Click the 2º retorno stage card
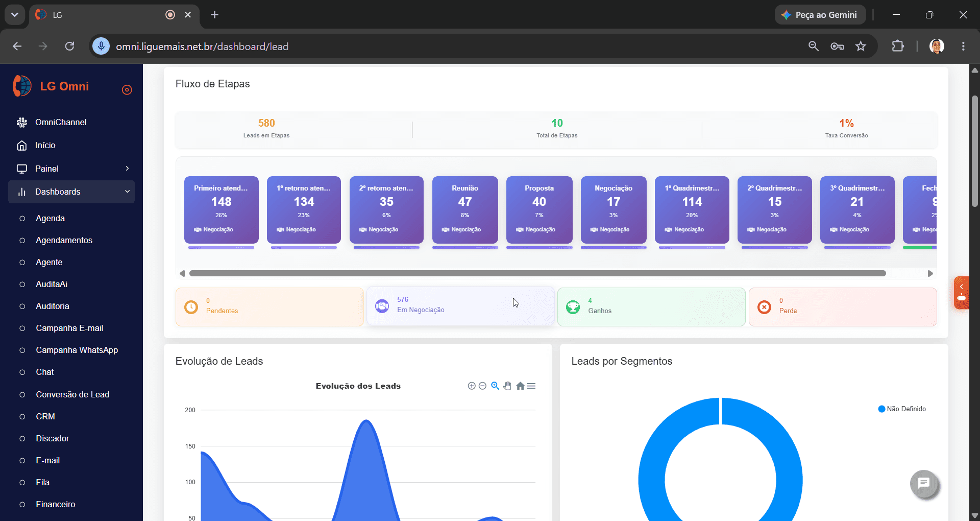The width and height of the screenshot is (980, 521). click(x=386, y=210)
